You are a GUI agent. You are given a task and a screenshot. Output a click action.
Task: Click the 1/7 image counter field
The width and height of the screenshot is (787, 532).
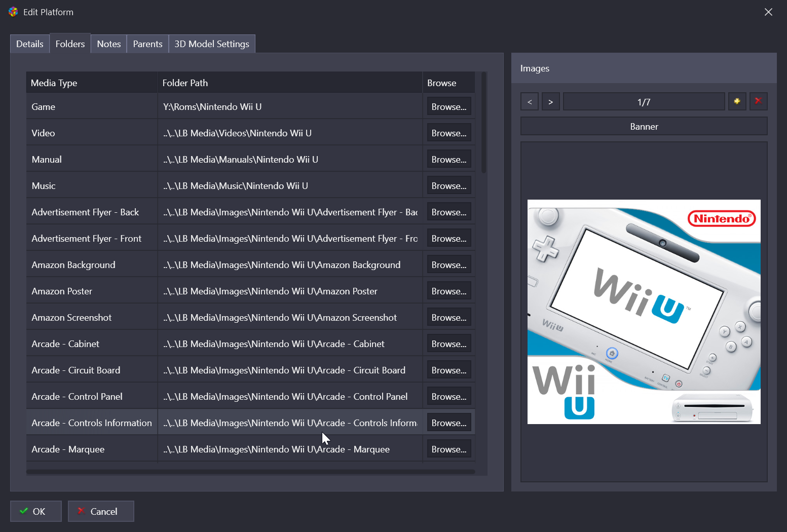644,101
